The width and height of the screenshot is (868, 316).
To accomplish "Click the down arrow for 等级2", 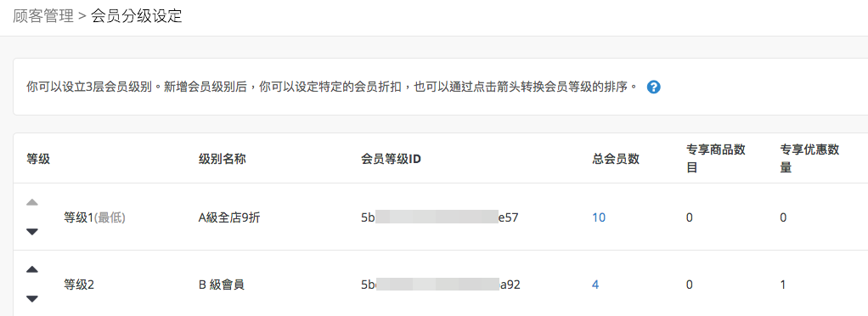I will [32, 299].
